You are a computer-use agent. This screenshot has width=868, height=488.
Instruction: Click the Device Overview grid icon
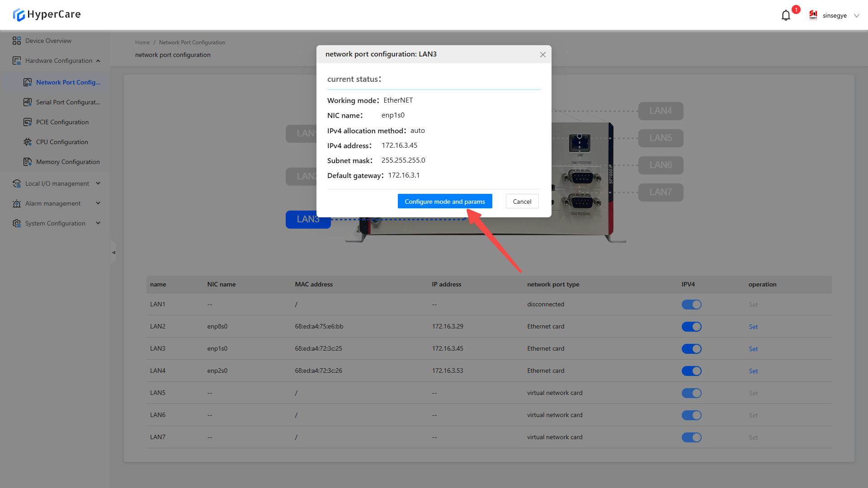click(x=17, y=41)
